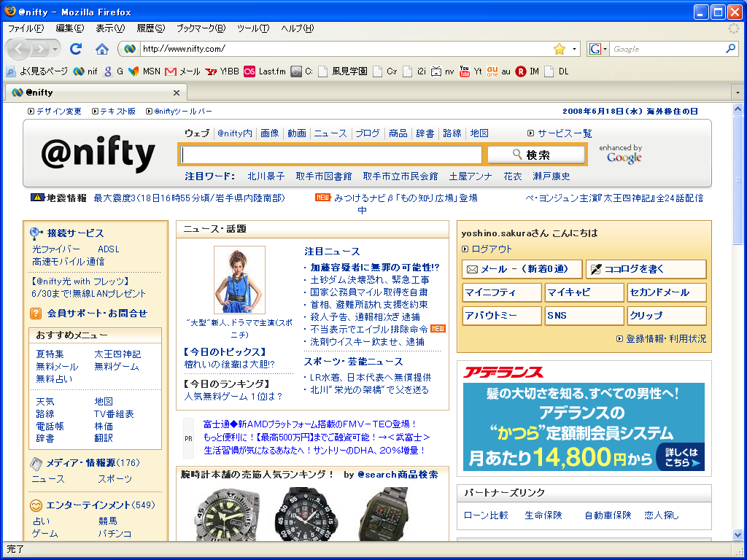Click the Google search input box
Image resolution: width=747 pixels, height=560 pixels.
[667, 49]
